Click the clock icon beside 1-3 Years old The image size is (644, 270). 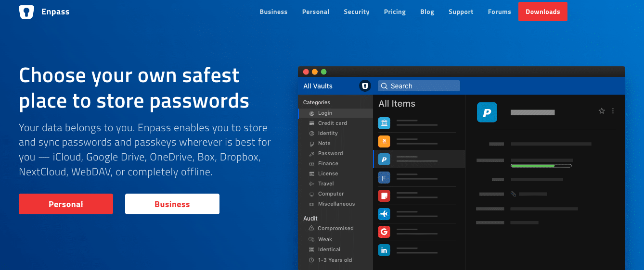(x=311, y=260)
